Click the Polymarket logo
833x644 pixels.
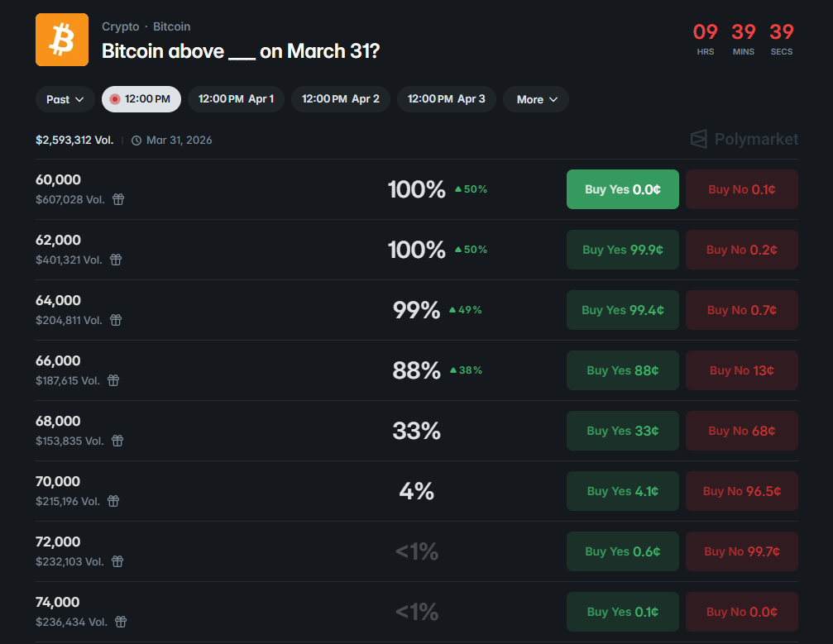(x=744, y=139)
